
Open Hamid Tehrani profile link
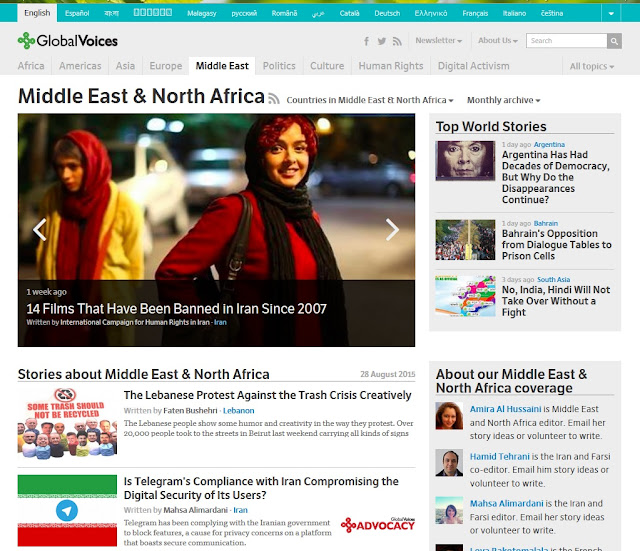tap(500, 456)
